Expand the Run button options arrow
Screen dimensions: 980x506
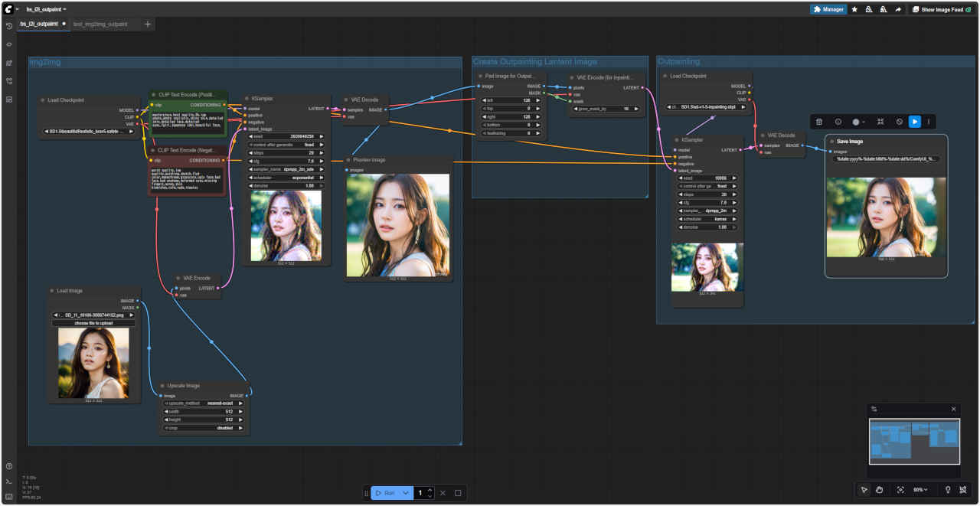[x=406, y=493]
